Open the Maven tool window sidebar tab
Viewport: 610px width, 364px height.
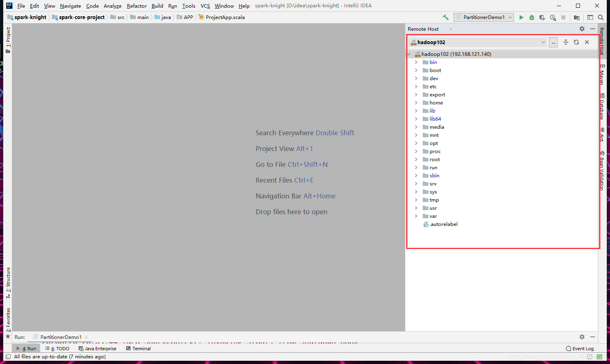coord(602,74)
